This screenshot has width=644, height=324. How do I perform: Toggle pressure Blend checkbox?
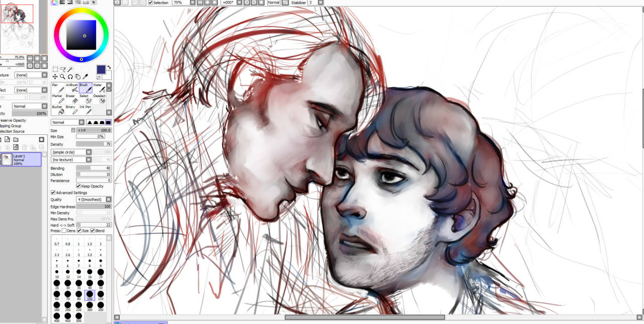tap(93, 231)
